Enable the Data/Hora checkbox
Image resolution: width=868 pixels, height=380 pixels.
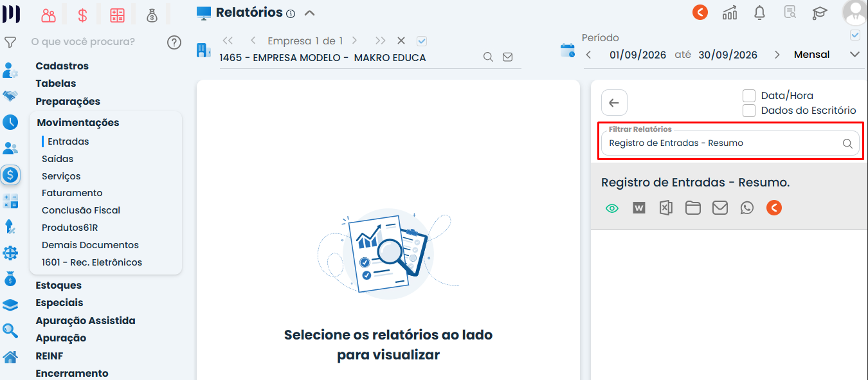(x=749, y=96)
